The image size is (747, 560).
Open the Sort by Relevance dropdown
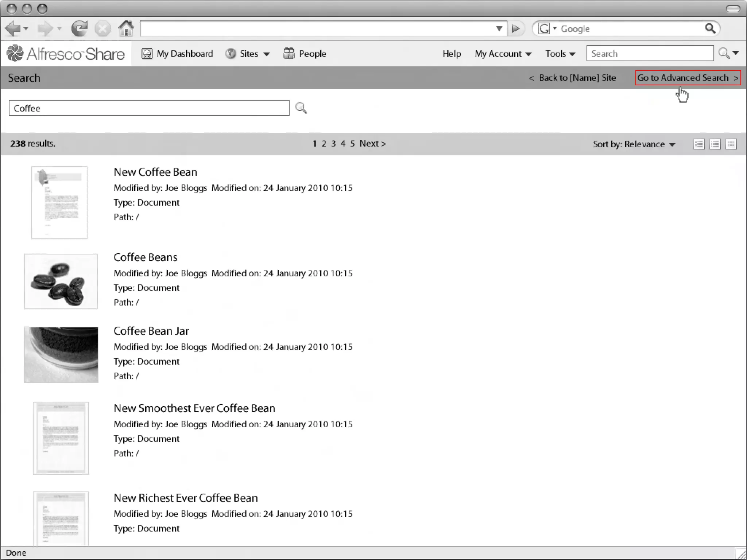click(634, 144)
